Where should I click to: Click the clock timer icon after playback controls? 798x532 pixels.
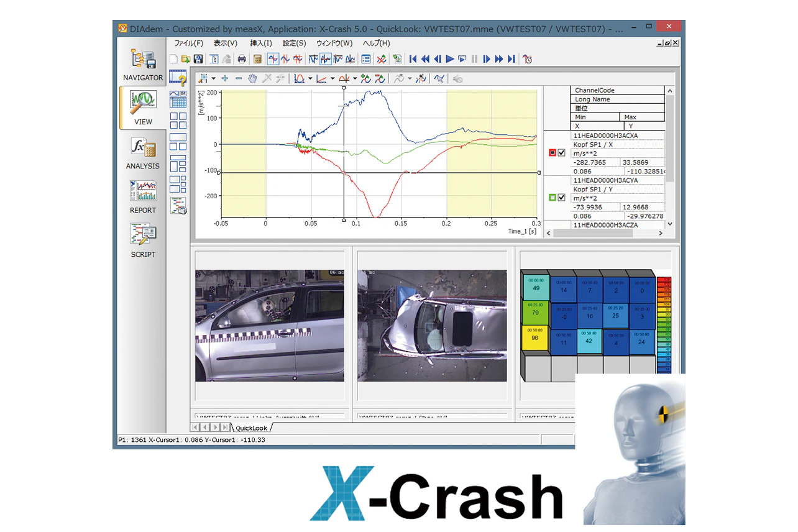[x=528, y=59]
